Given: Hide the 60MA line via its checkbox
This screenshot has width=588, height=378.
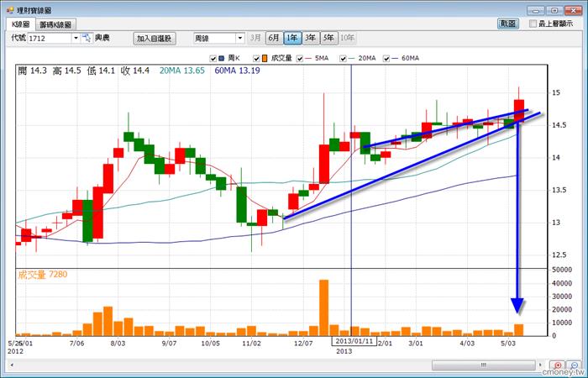Looking at the screenshot, I should click(x=386, y=59).
